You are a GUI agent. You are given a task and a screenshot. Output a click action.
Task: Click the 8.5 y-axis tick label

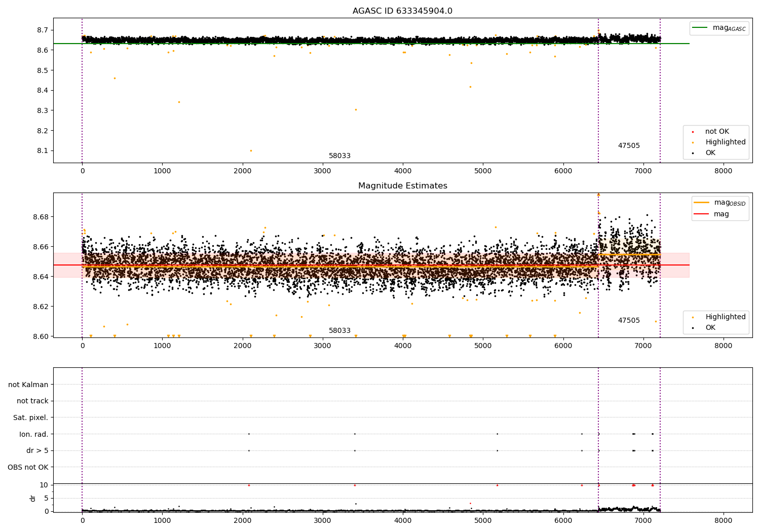(x=43, y=70)
